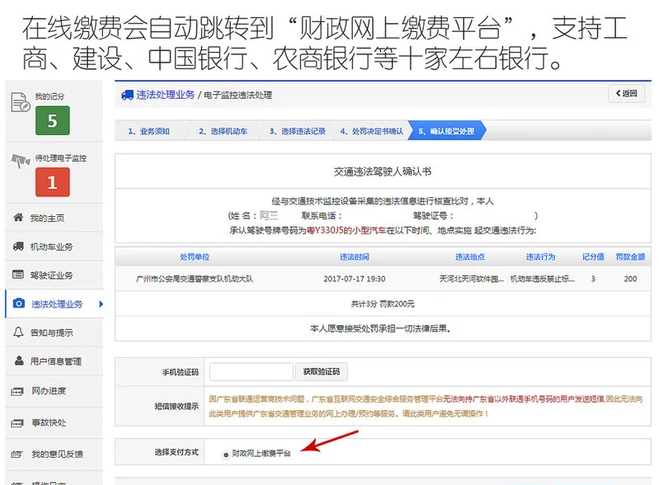
Task: Click the 2017-07-17 19:30 violation time cell
Action: (354, 279)
